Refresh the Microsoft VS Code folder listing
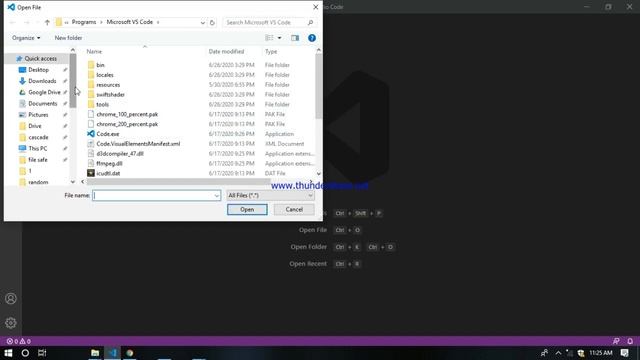The height and width of the screenshot is (360, 640). [212, 22]
